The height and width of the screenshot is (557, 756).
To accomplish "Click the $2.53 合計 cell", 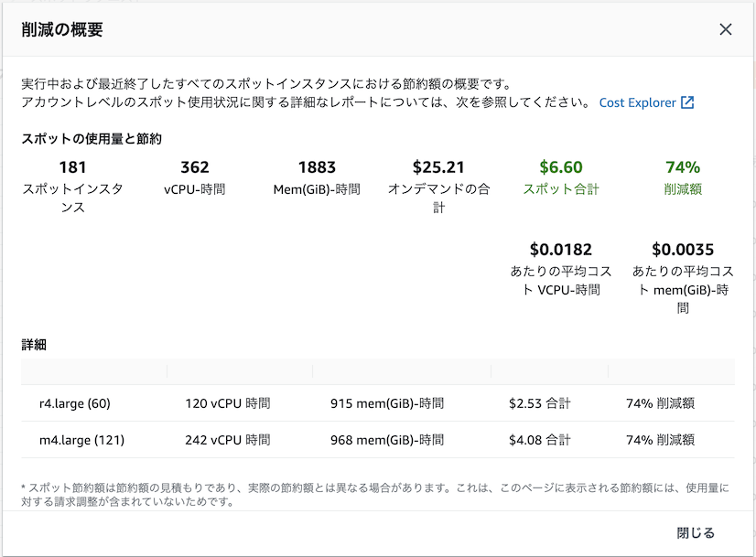I will (x=539, y=403).
